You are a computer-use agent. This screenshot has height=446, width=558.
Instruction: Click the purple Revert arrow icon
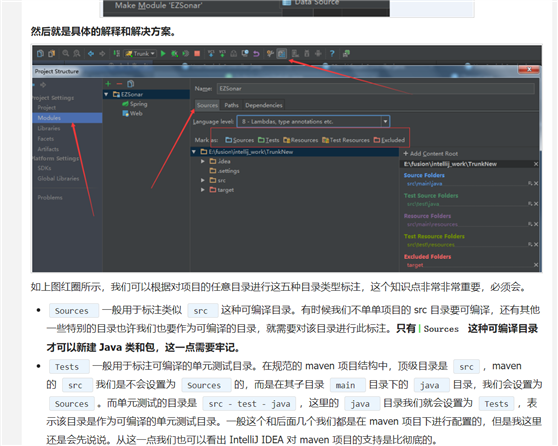tap(256, 53)
